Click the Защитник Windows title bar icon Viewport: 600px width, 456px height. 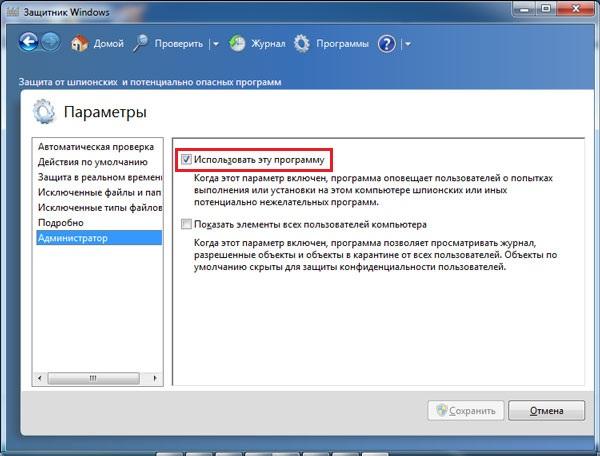[13, 12]
